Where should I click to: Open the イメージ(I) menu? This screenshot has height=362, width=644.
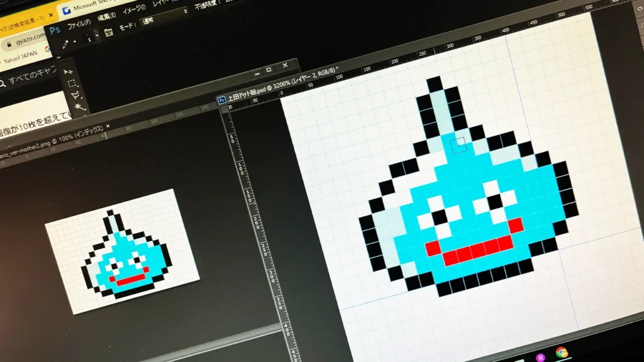(135, 9)
